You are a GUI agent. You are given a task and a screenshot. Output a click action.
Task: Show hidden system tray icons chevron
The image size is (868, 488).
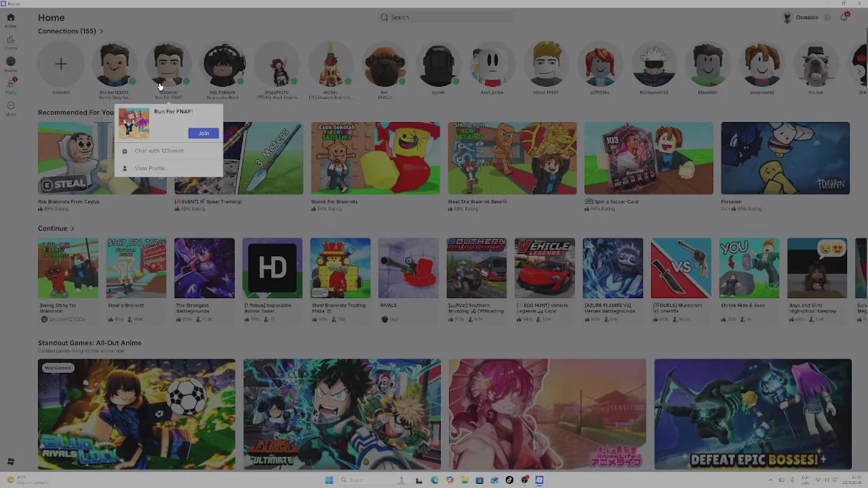[x=770, y=480]
